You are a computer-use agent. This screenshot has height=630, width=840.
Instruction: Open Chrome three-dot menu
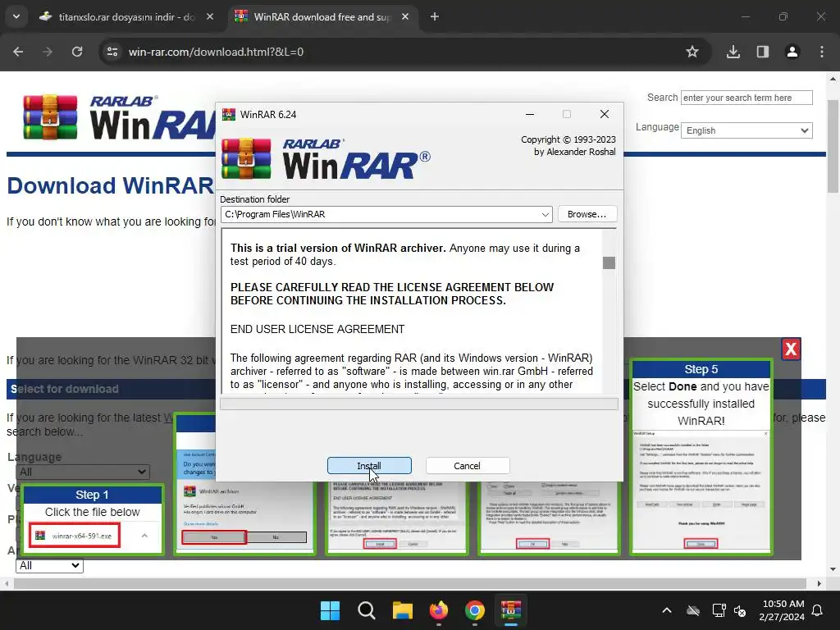tap(822, 52)
